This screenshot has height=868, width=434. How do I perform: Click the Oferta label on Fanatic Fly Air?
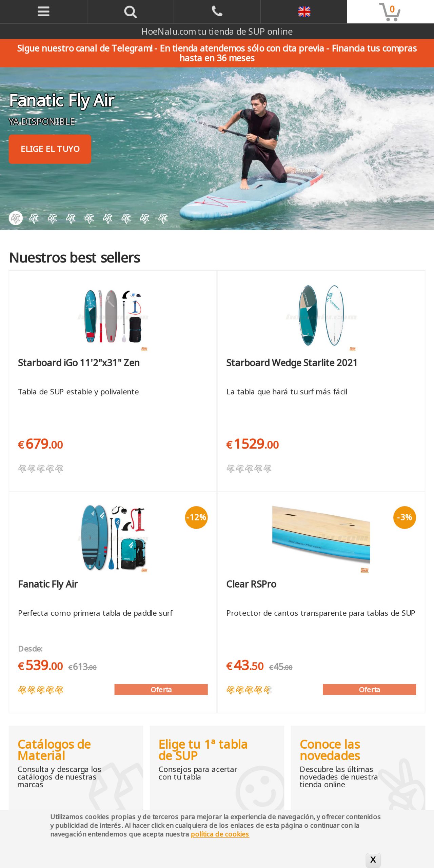click(x=161, y=690)
